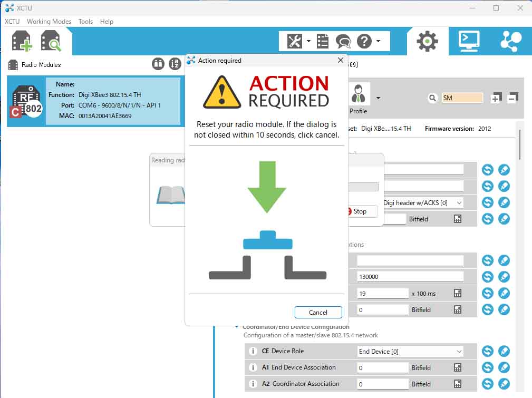
Task: Open the Tools wrench icon
Action: coord(295,42)
